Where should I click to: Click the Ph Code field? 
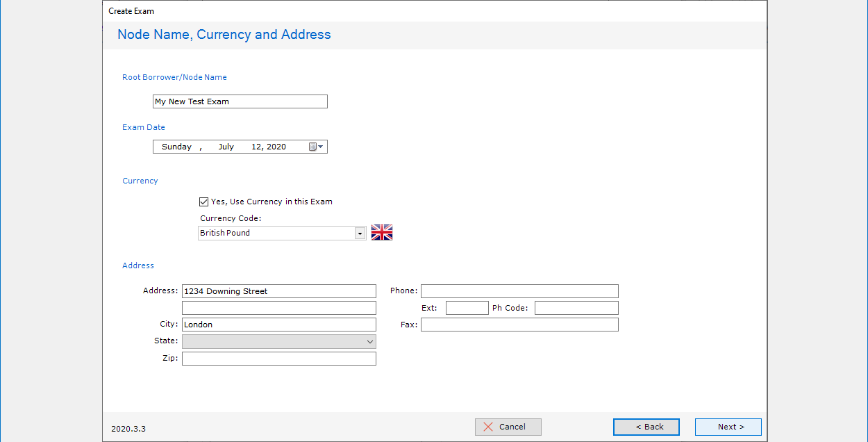576,308
